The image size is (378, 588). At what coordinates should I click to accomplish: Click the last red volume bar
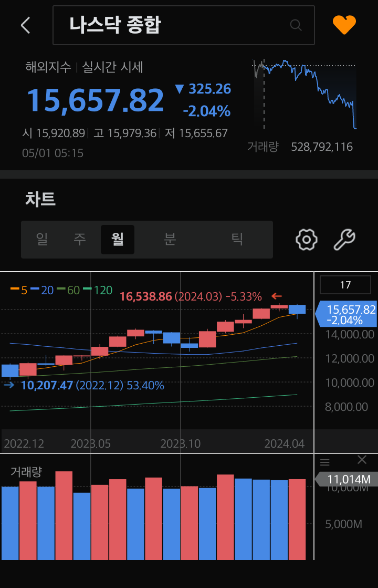pyautogui.click(x=297, y=519)
